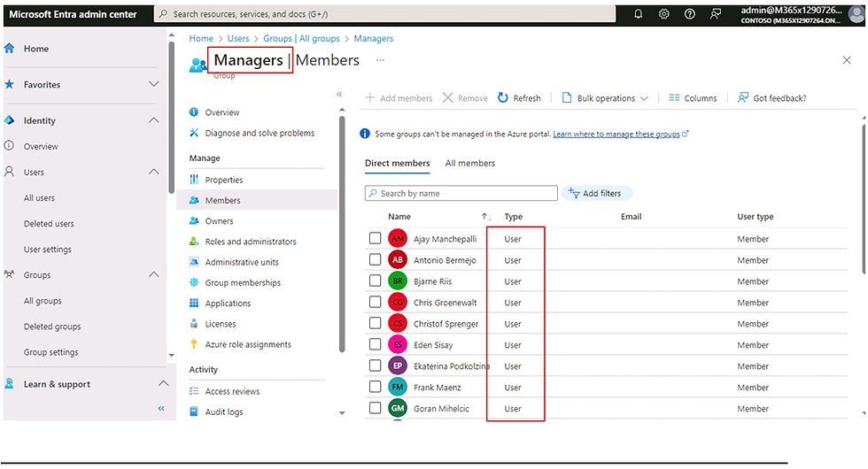Click Favorites star icon

point(10,85)
